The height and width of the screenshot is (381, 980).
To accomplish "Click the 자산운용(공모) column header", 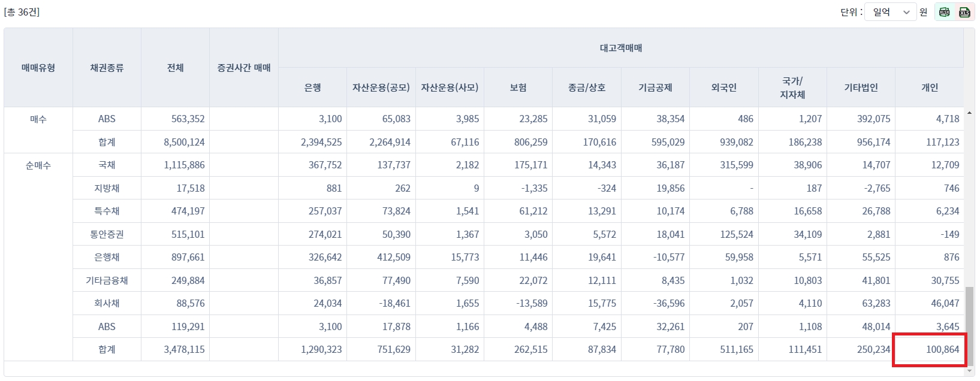I will point(381,87).
